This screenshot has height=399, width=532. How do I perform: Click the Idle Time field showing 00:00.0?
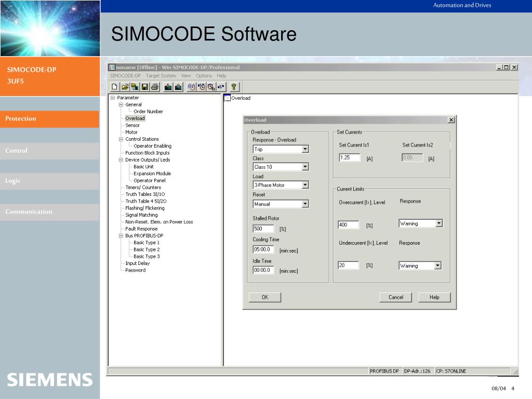263,270
